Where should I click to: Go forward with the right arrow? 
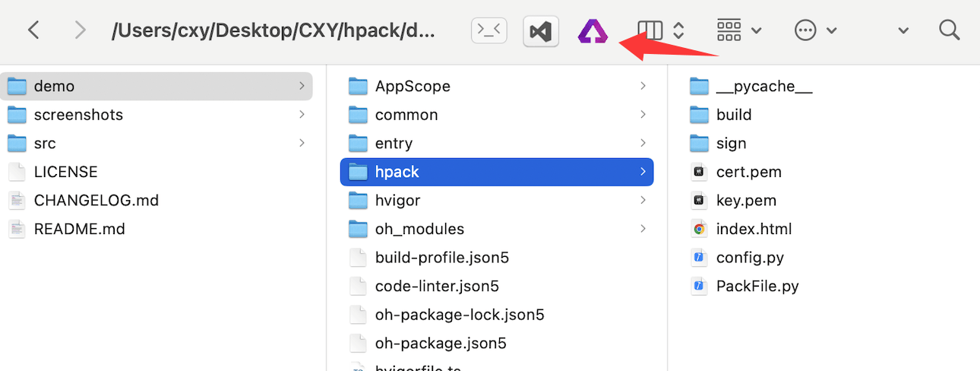(80, 30)
